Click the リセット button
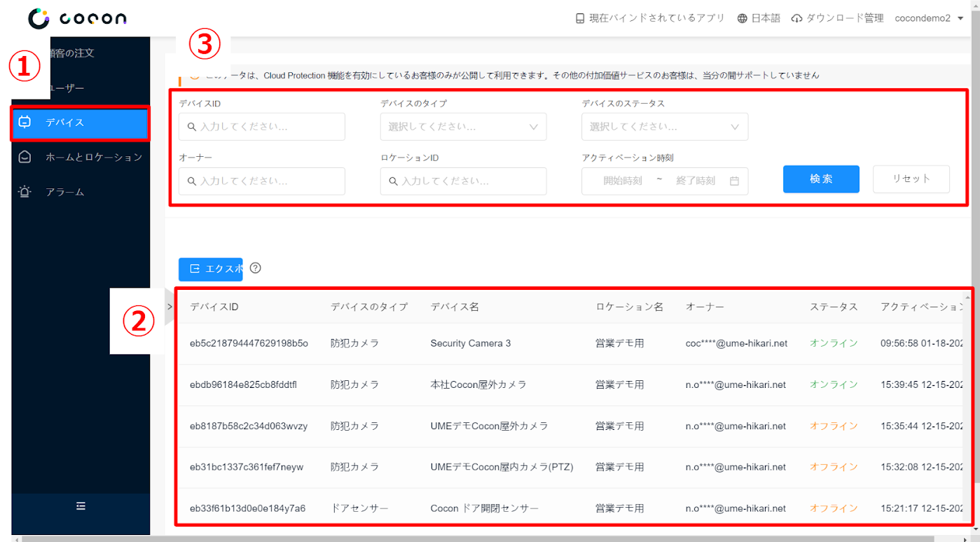The height and width of the screenshot is (542, 980). tap(911, 179)
